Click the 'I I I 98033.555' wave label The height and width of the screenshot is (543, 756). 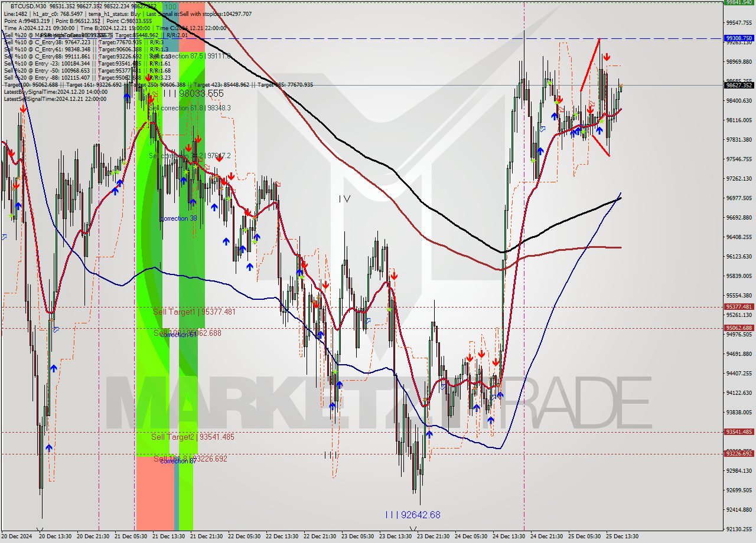tap(193, 93)
